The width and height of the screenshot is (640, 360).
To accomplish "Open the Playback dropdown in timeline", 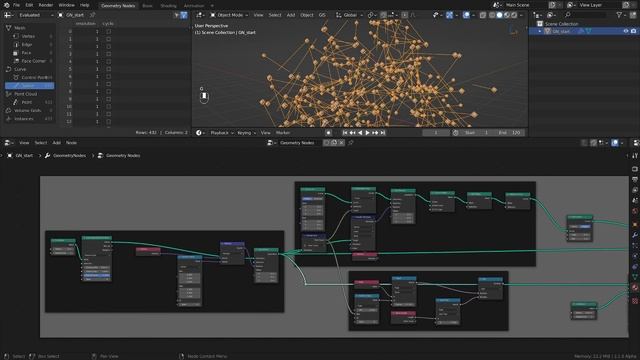I will point(222,133).
